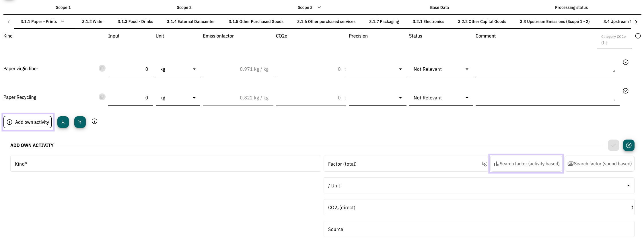This screenshot has width=644, height=247.
Task: Open the Base Data tab
Action: tap(439, 7)
